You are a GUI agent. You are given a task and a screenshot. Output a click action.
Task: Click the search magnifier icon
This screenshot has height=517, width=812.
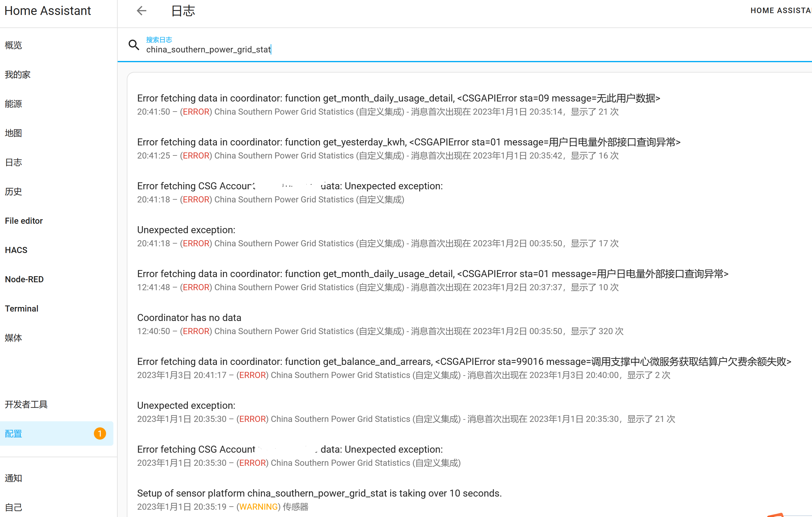coord(134,45)
